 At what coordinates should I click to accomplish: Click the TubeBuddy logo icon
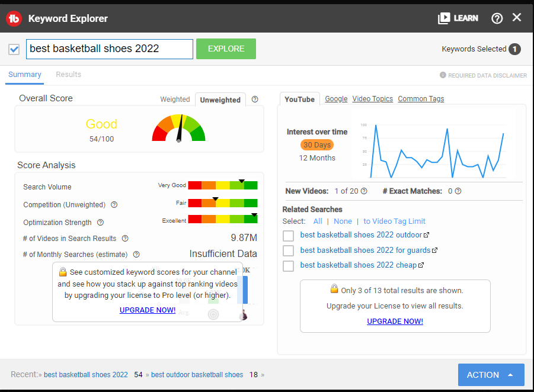14,18
